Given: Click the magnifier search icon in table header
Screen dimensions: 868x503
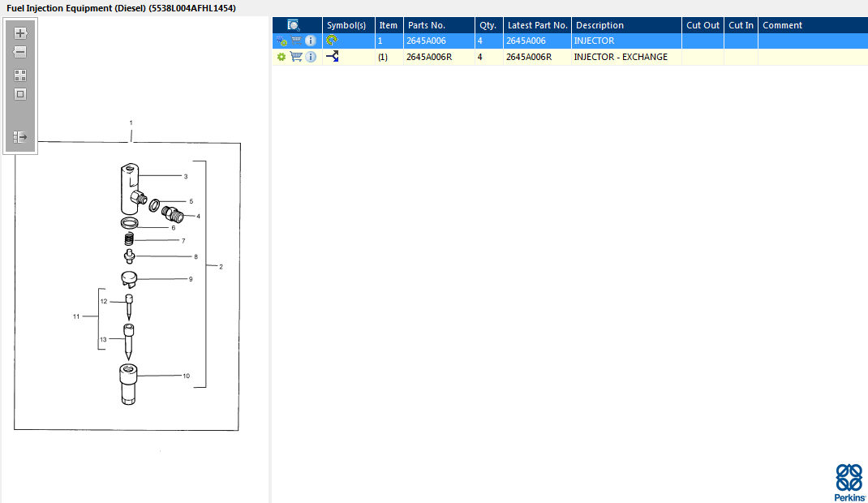Looking at the screenshot, I should (x=294, y=25).
